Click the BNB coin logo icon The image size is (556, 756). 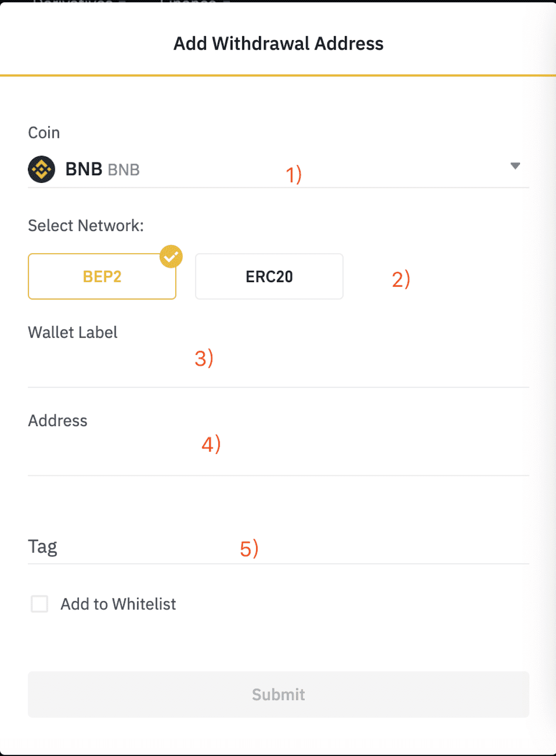[42, 169]
